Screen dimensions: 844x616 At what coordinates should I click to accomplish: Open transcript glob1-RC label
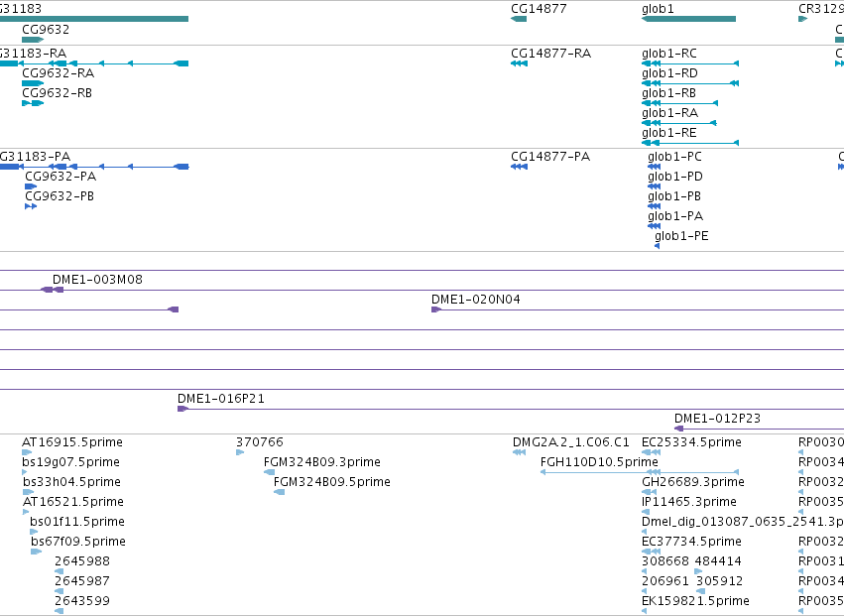coord(669,54)
